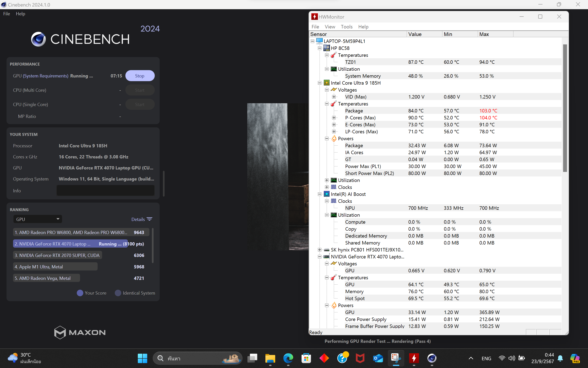Click the taskbar search box
Screen dimensions: 588x368
pyautogui.click(x=197, y=358)
